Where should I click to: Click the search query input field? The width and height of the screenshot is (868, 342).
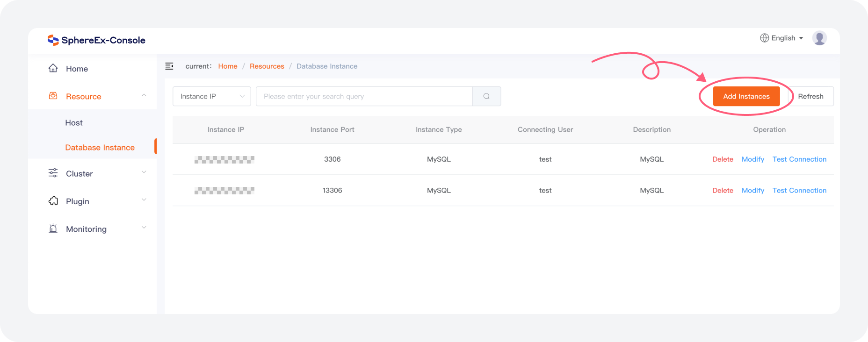(364, 96)
